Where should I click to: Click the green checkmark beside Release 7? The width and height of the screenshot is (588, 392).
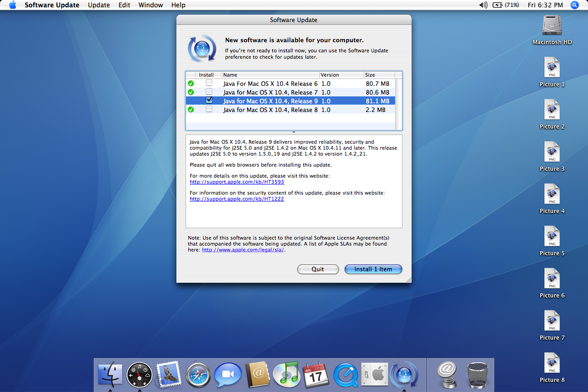coord(191,92)
